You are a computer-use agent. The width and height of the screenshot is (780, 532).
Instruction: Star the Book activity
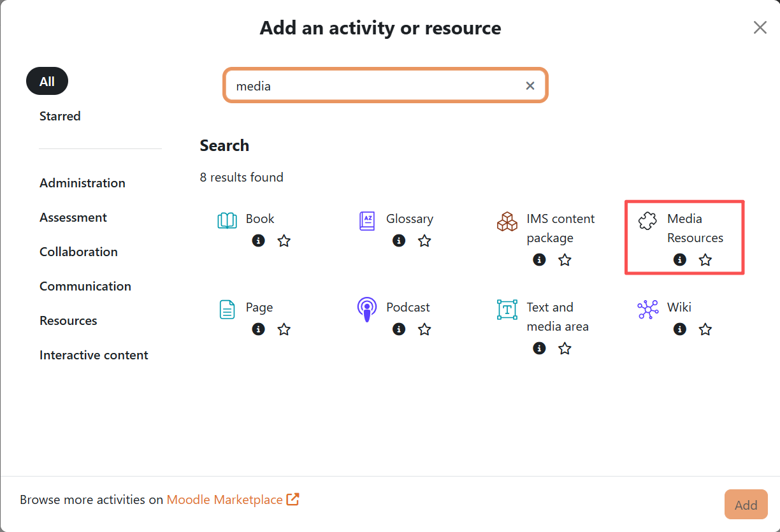coord(284,241)
